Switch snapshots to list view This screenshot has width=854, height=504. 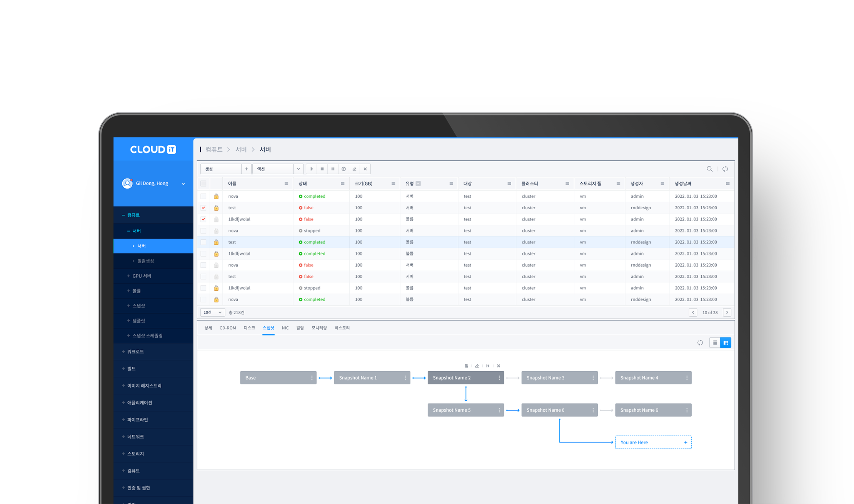pos(715,342)
